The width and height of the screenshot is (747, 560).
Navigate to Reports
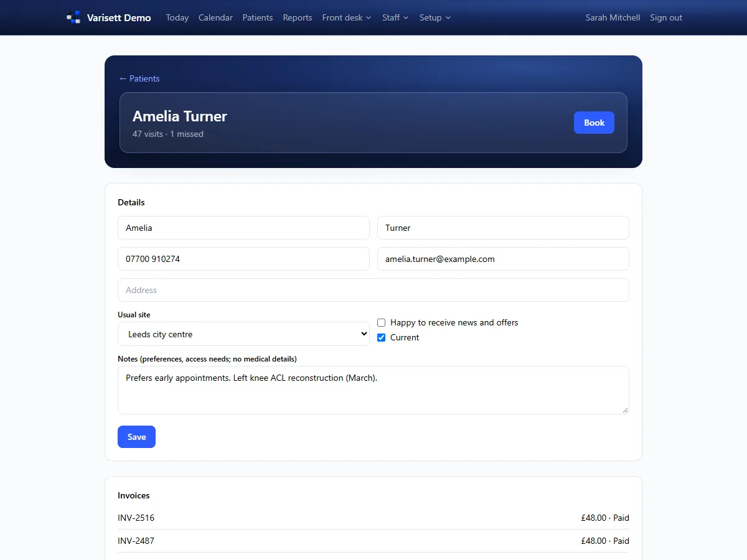(298, 17)
